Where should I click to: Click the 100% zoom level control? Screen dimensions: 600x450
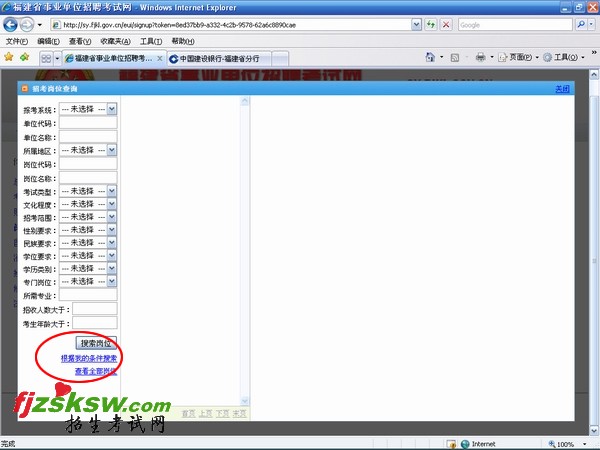pos(565,443)
